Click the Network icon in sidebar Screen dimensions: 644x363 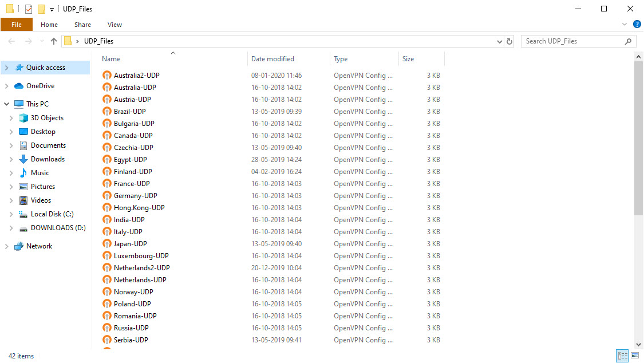pyautogui.click(x=19, y=246)
